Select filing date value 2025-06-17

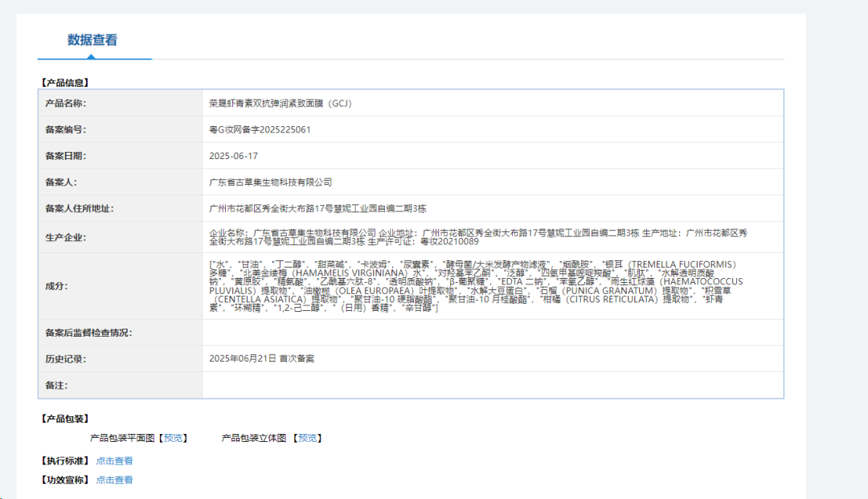233,156
